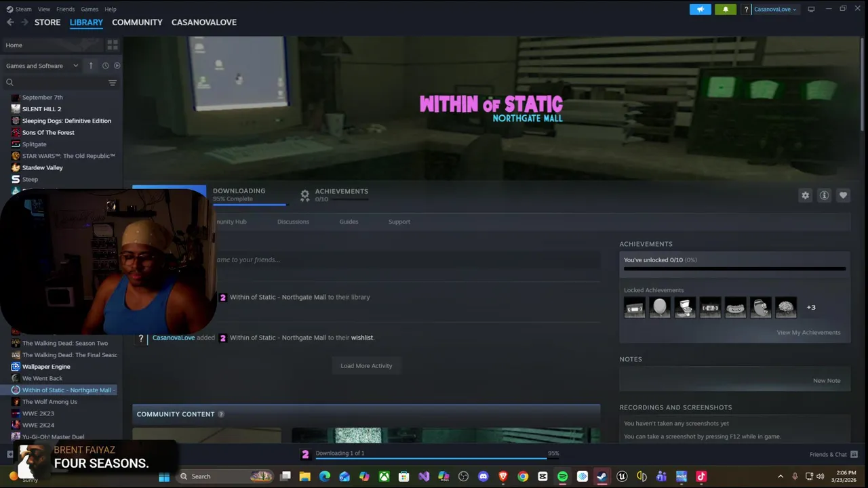The image size is (868, 488).
Task: Sort library by recent activity clock icon
Action: (105, 66)
